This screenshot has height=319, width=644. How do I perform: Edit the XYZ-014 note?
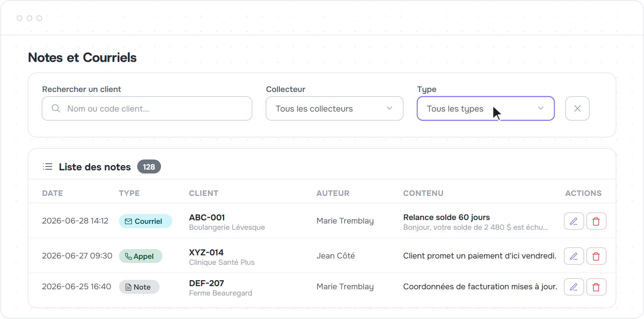(574, 256)
